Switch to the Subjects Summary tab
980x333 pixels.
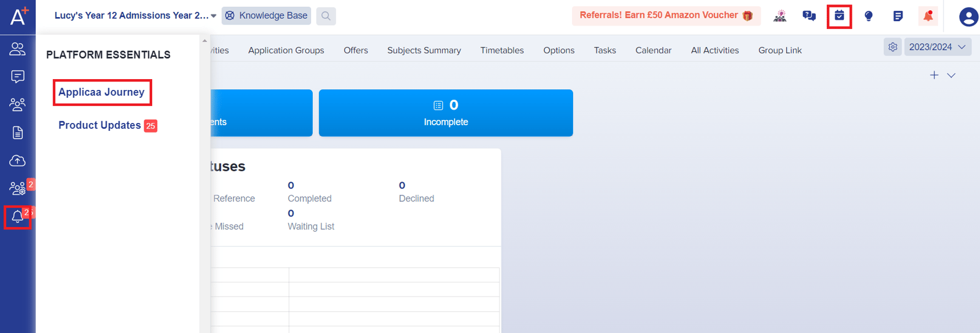tap(424, 50)
